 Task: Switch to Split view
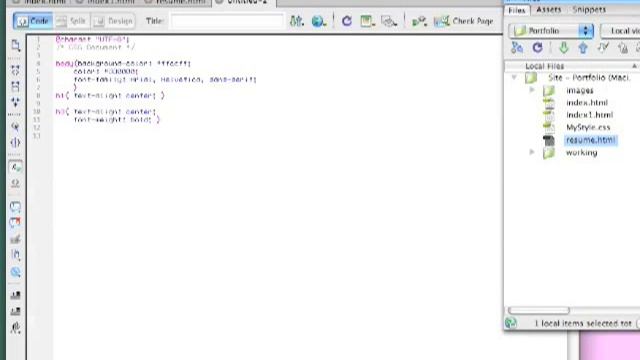click(x=72, y=21)
